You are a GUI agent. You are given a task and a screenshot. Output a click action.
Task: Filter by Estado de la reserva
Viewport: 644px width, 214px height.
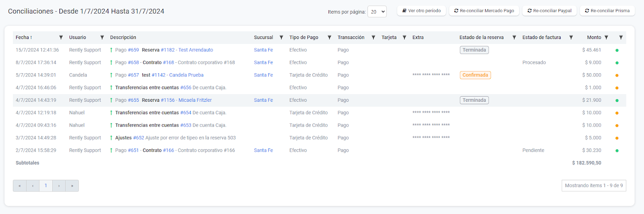[x=514, y=37]
